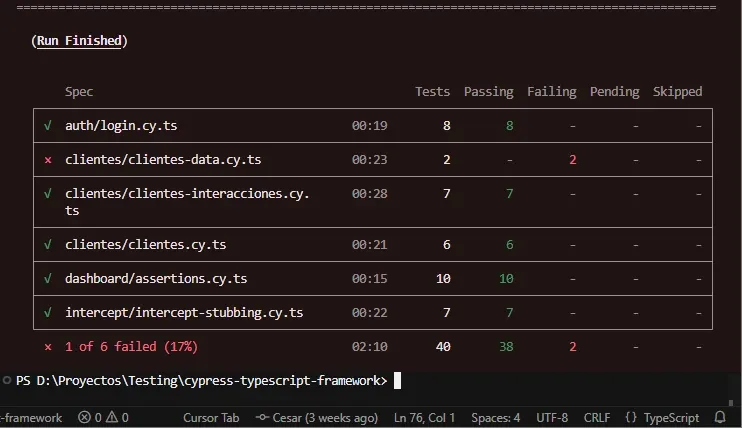Change encoding via UTF-8 status item
Image resolution: width=742 pixels, height=428 pixels.
tap(552, 418)
